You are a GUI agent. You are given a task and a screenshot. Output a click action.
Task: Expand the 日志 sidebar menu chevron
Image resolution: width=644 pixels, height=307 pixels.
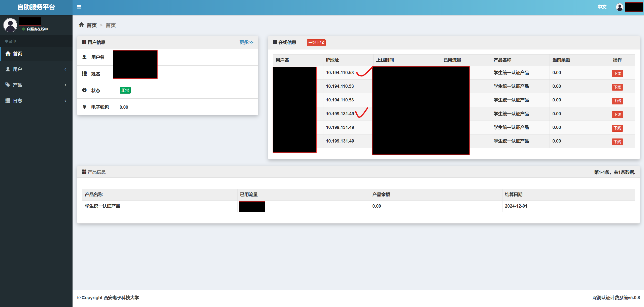[65, 101]
